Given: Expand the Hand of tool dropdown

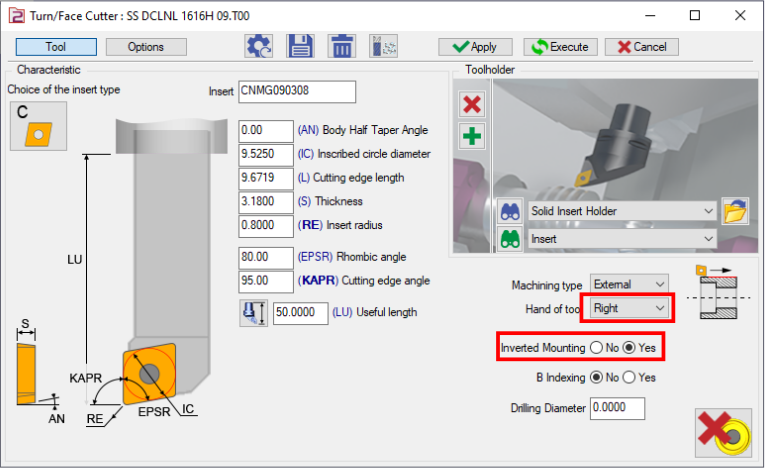Looking at the screenshot, I should (629, 308).
